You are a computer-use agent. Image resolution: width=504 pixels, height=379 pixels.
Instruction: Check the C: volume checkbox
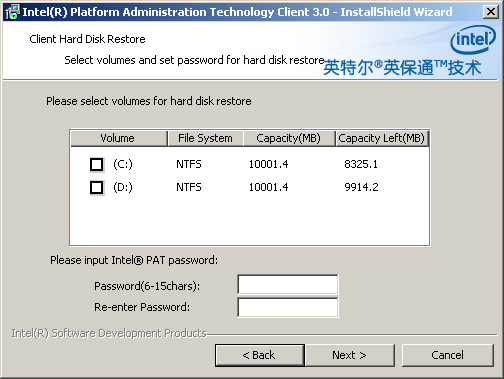tap(97, 164)
